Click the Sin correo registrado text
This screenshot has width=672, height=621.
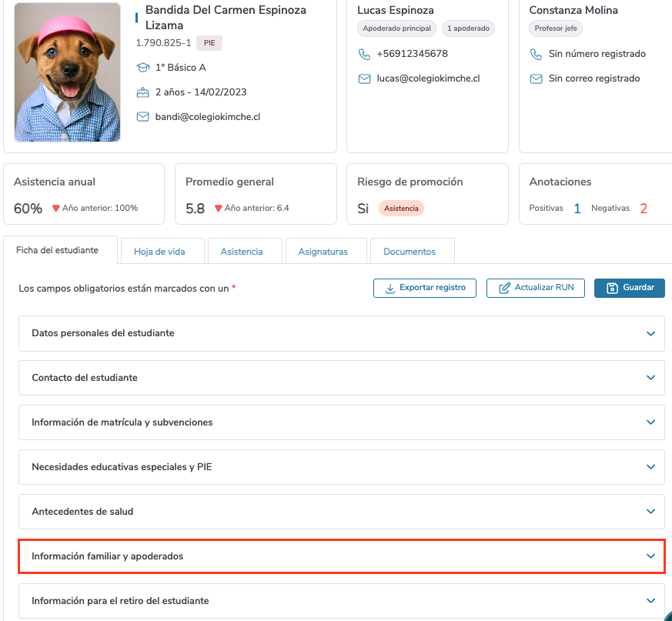594,78
